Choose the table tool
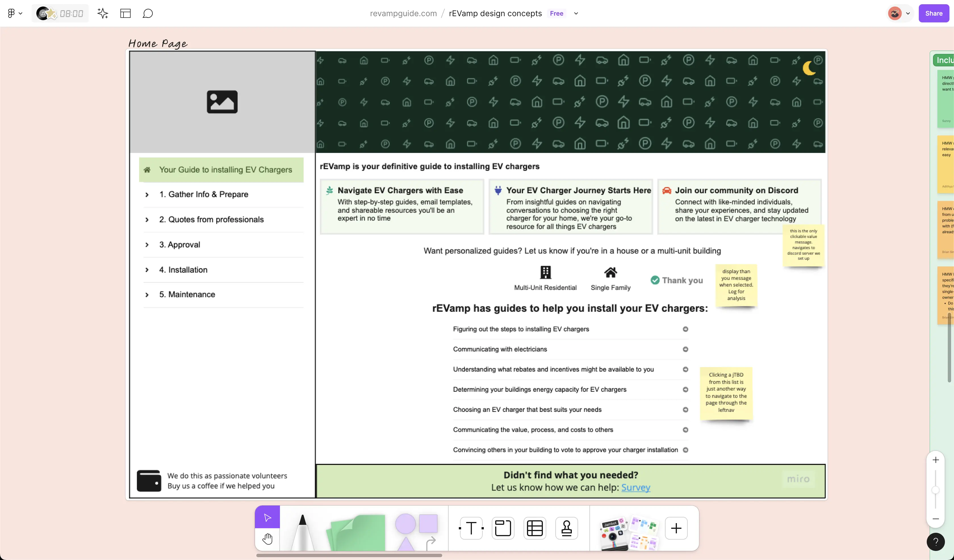 coord(535,528)
